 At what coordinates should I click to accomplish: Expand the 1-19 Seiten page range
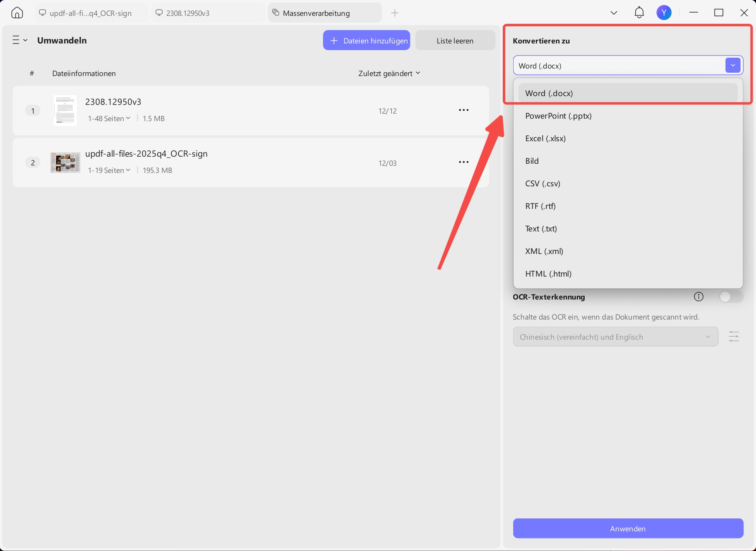tap(109, 170)
